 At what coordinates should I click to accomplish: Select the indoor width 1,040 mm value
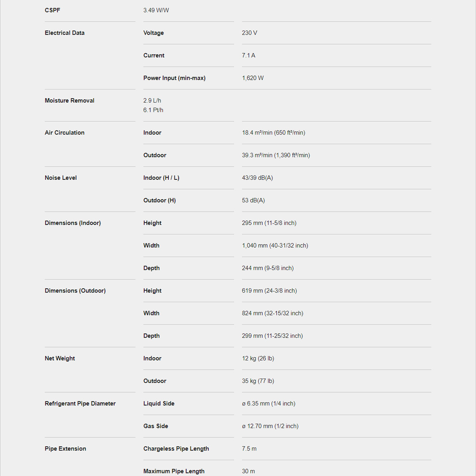point(275,245)
